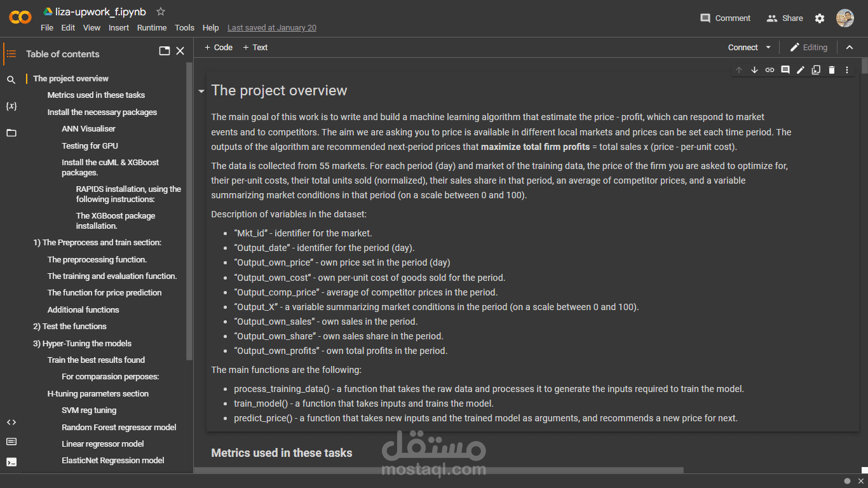Open the Runtime menu
This screenshot has height=488, width=868.
pyautogui.click(x=152, y=28)
